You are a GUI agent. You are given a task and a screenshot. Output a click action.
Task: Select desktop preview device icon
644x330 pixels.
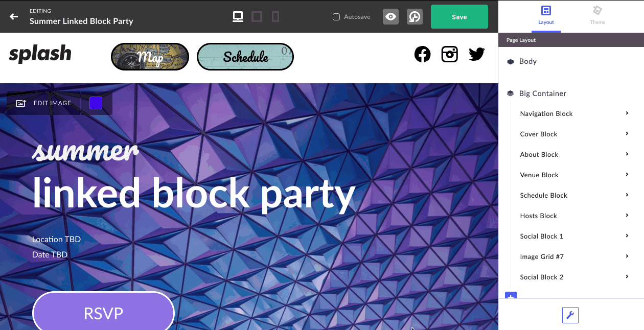point(238,16)
